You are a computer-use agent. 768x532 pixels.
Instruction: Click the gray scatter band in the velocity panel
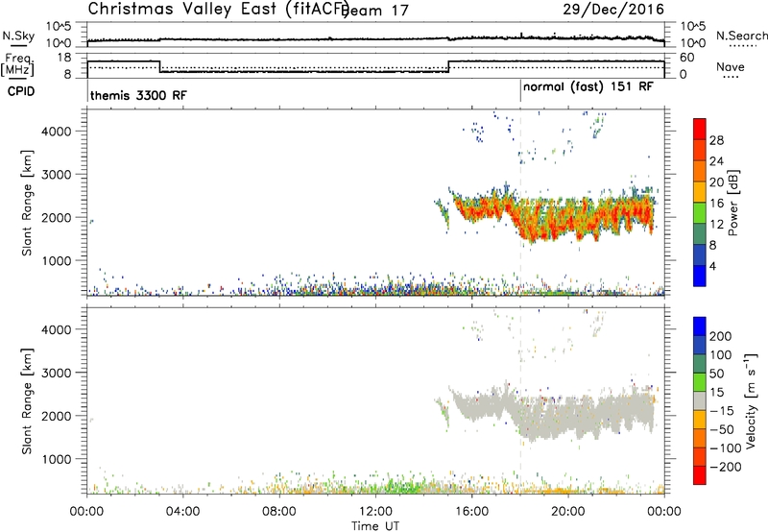(x=554, y=414)
